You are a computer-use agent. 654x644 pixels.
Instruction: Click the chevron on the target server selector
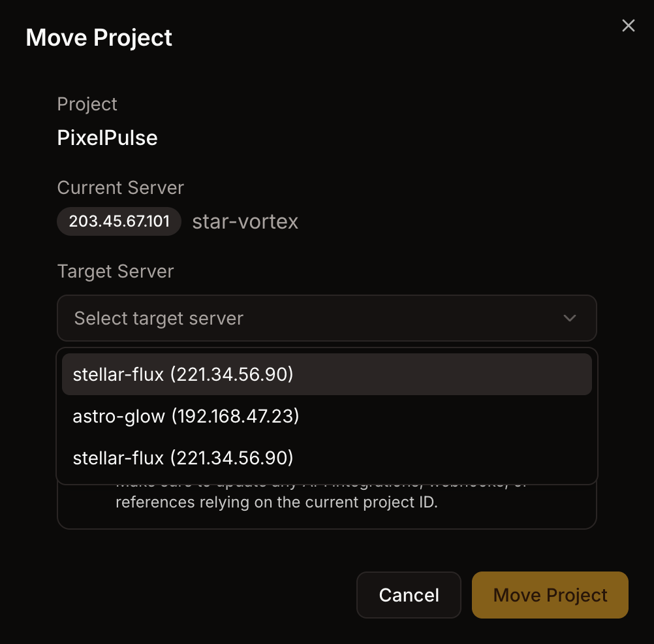pyautogui.click(x=569, y=318)
